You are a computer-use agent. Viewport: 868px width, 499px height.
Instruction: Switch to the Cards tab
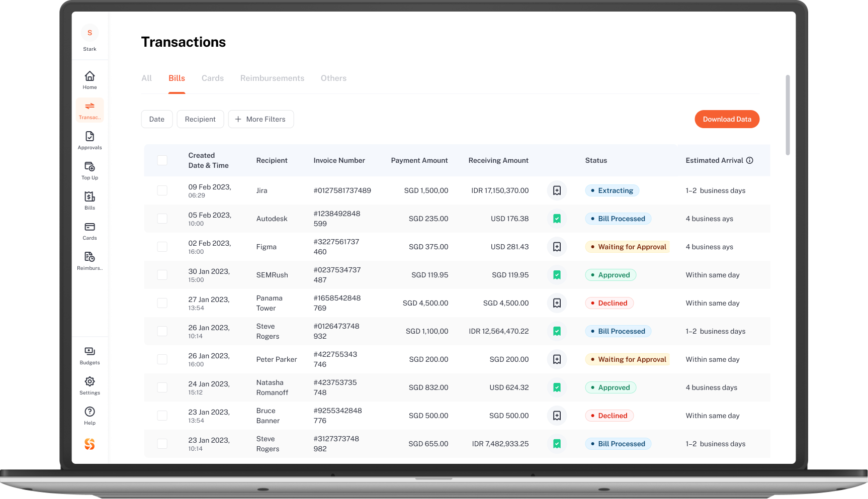point(213,78)
